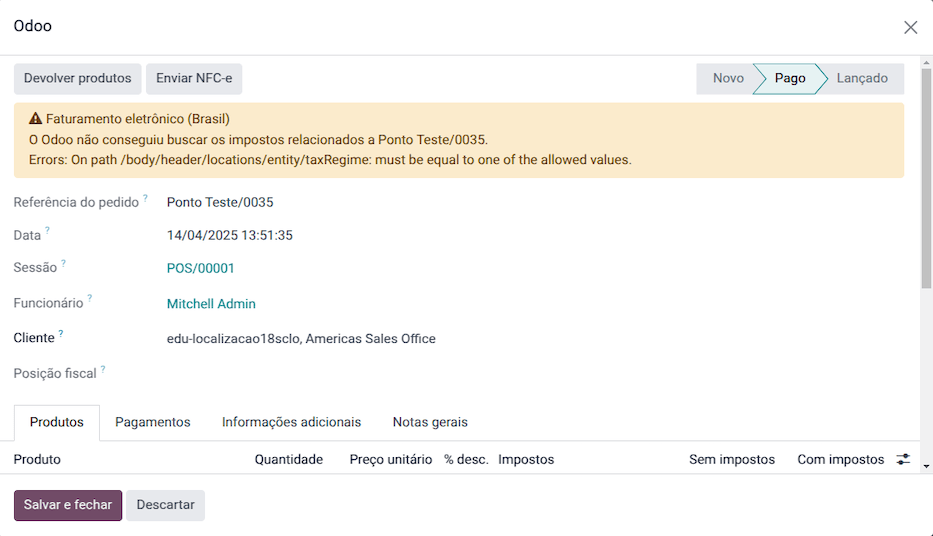Click Devolver produtos button
The width and height of the screenshot is (933, 536).
77,79
